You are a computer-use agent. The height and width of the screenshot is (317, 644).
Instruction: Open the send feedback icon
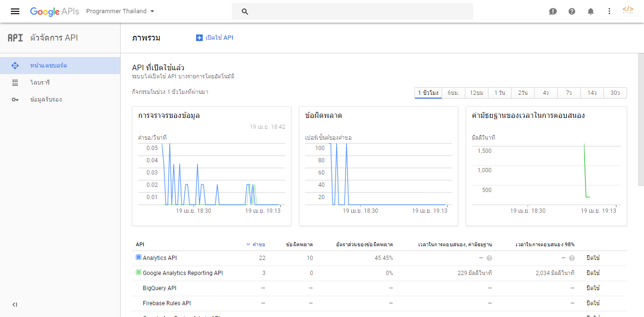[553, 11]
